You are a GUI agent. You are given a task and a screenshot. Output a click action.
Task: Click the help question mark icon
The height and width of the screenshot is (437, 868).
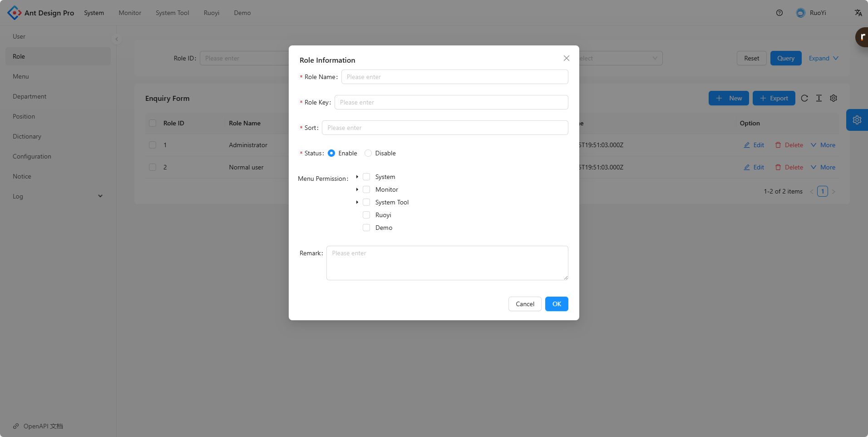[779, 13]
